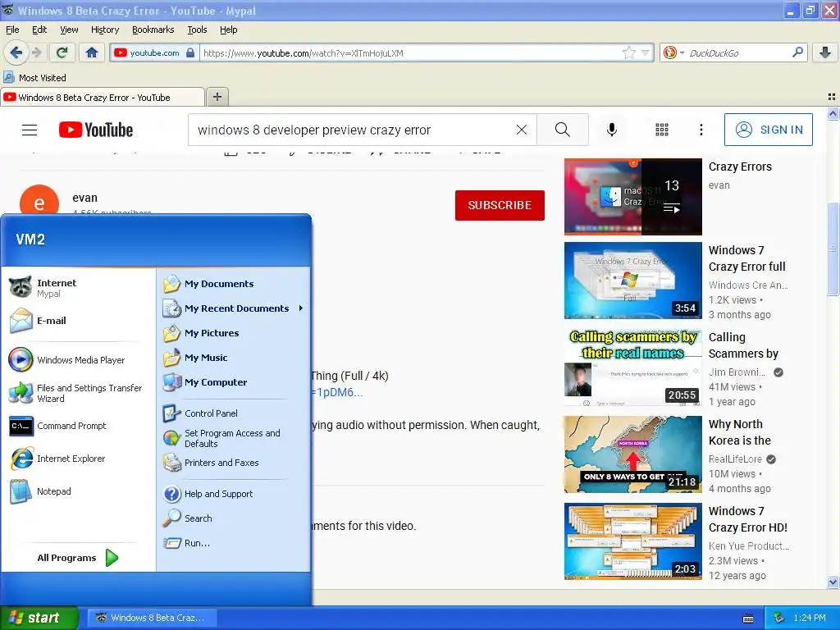The height and width of the screenshot is (630, 840).
Task: Open YouTube settings three-dot menu
Action: pyautogui.click(x=701, y=130)
